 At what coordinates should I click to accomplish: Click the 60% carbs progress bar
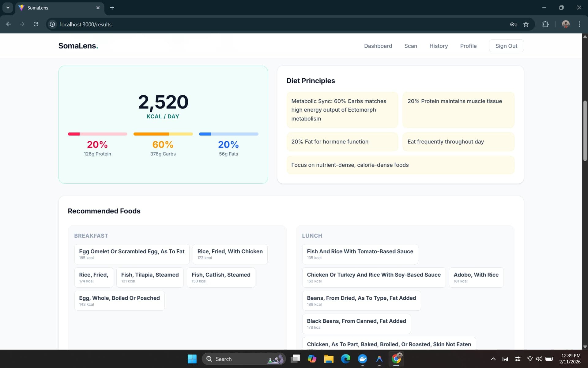click(163, 134)
